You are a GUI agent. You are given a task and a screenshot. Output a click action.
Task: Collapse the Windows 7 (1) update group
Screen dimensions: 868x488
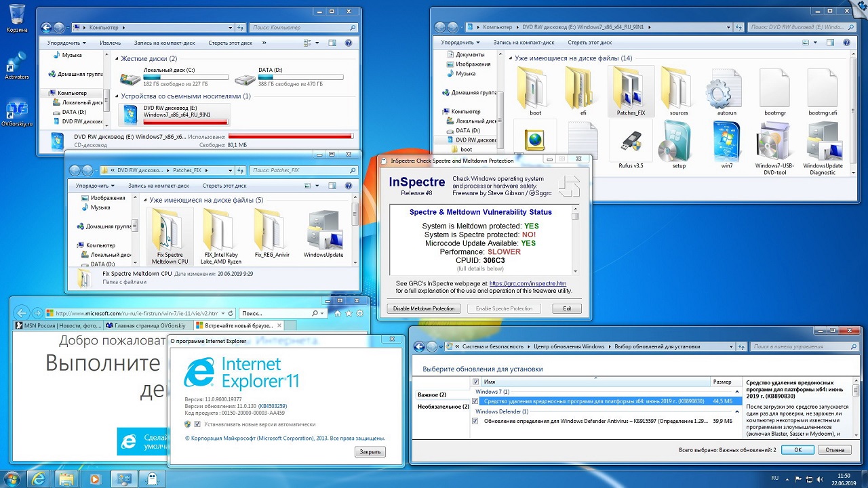point(738,392)
